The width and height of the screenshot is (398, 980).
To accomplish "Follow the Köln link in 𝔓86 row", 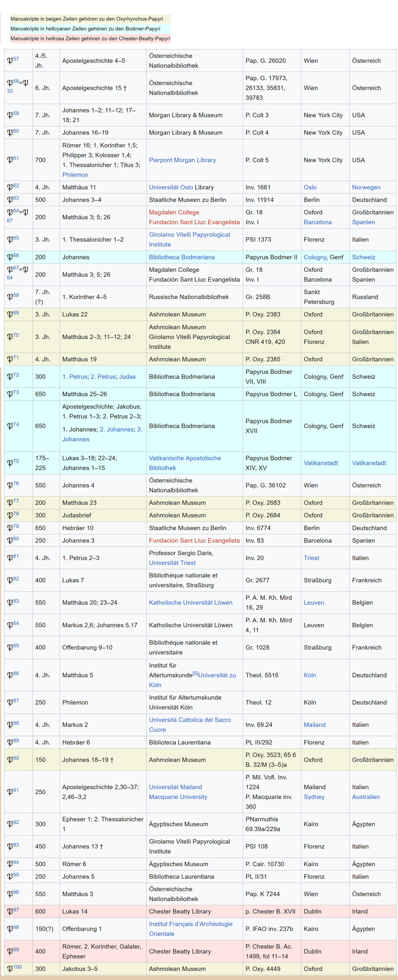I will [310, 675].
